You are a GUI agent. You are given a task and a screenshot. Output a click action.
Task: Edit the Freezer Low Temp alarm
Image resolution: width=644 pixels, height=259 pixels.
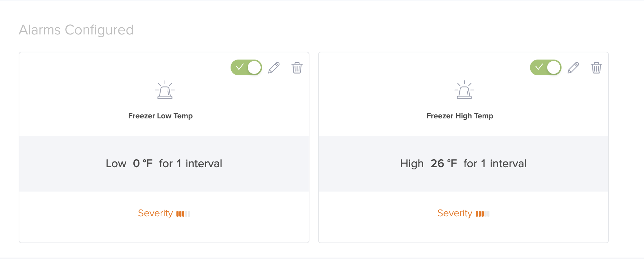tap(274, 67)
